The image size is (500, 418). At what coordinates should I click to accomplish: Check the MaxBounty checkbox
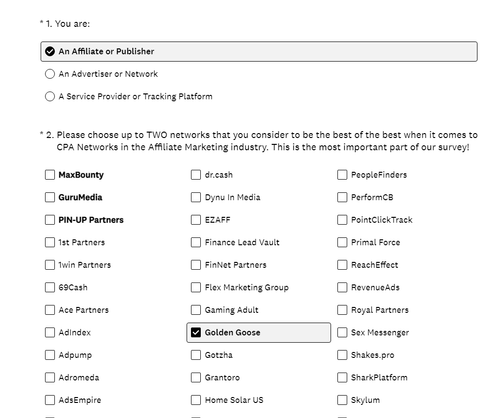click(50, 175)
